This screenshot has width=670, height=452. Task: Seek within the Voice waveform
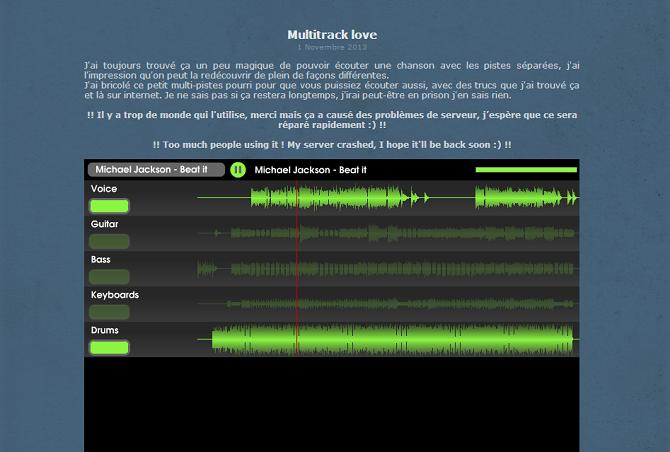[x=388, y=198]
